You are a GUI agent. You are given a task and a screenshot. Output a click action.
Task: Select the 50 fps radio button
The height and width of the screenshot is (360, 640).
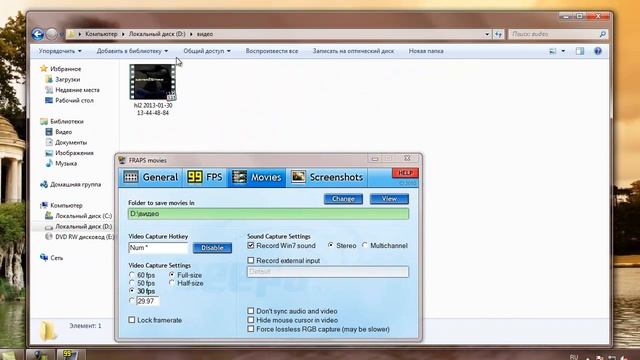pos(131,283)
